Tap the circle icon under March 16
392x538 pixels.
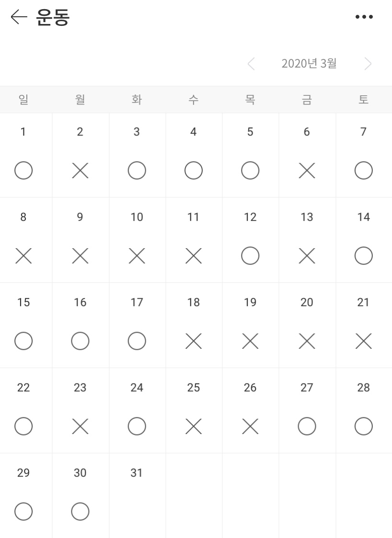pos(80,341)
